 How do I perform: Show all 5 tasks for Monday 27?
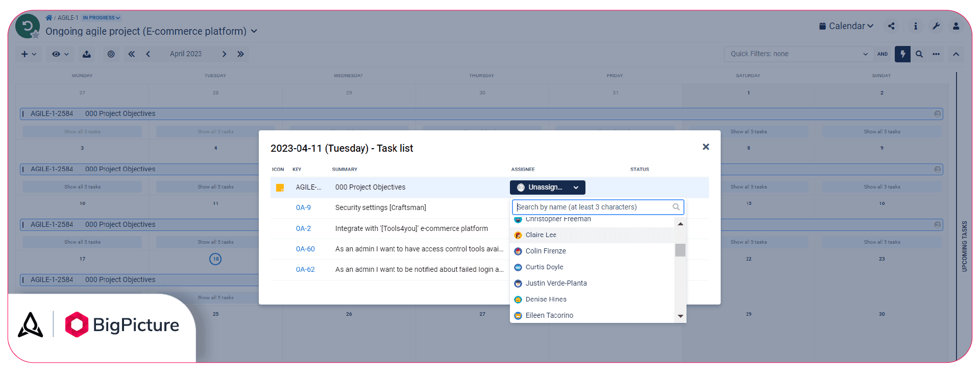coord(82,132)
